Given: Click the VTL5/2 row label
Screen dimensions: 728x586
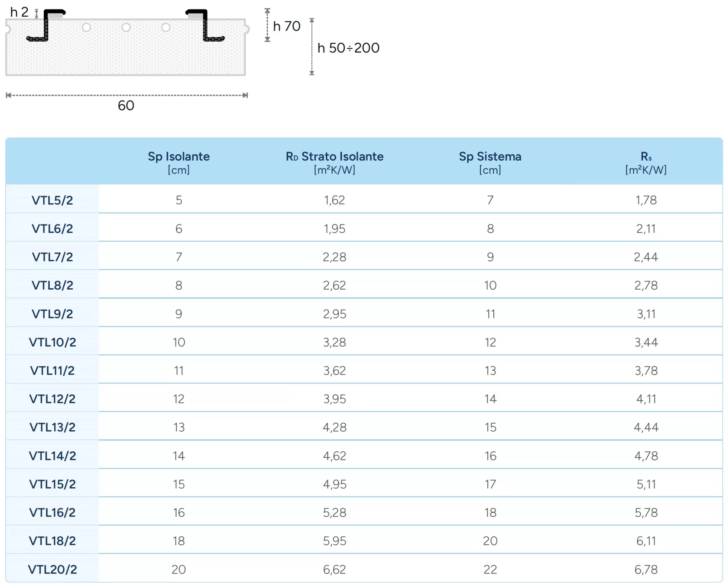Looking at the screenshot, I should [52, 200].
